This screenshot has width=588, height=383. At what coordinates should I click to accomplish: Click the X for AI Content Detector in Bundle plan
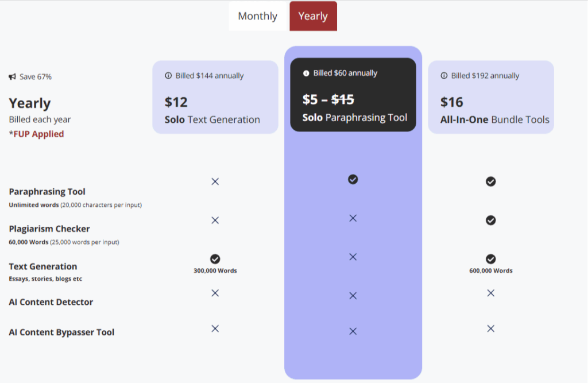pyautogui.click(x=490, y=293)
